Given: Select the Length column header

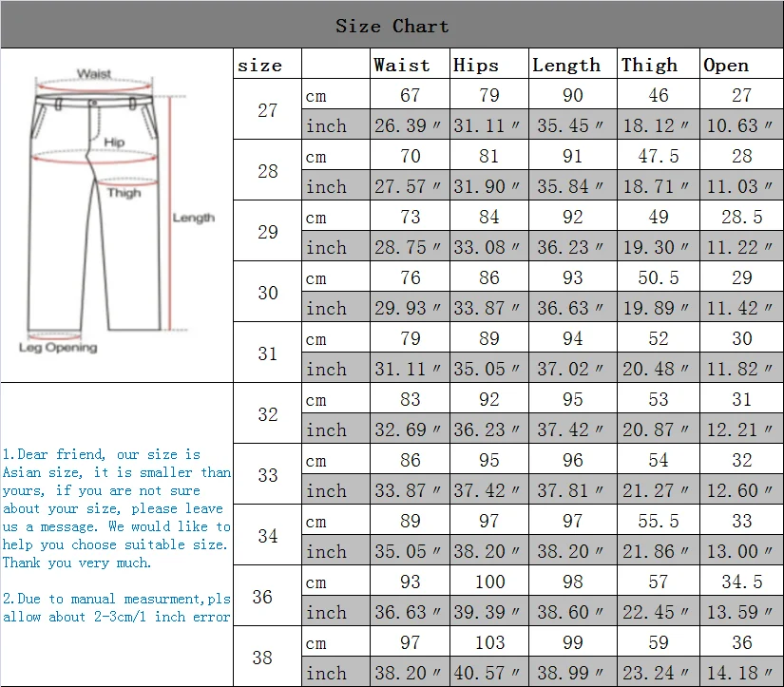Looking at the screenshot, I should [x=573, y=64].
